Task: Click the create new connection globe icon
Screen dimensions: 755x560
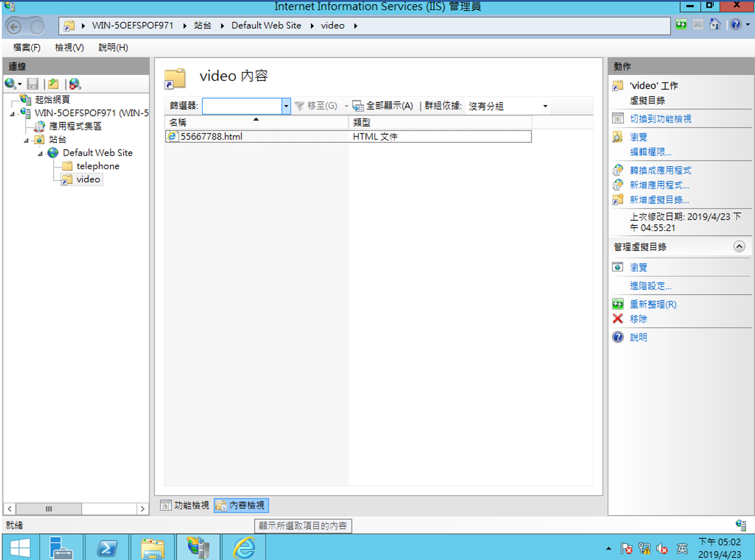Action: point(10,84)
